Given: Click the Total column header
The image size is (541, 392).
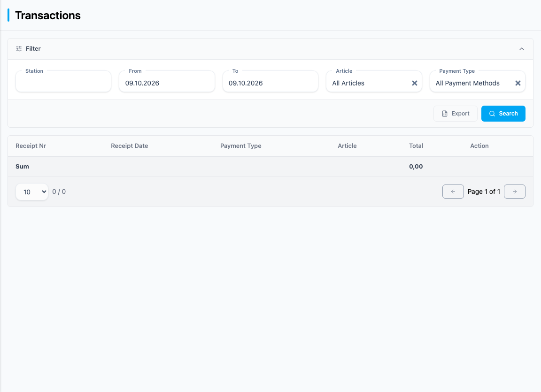Looking at the screenshot, I should click(x=416, y=146).
